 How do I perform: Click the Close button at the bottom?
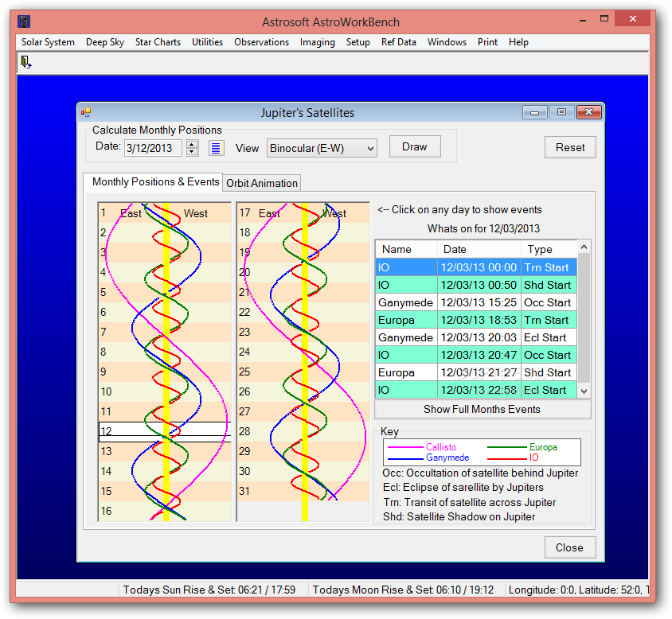point(570,547)
